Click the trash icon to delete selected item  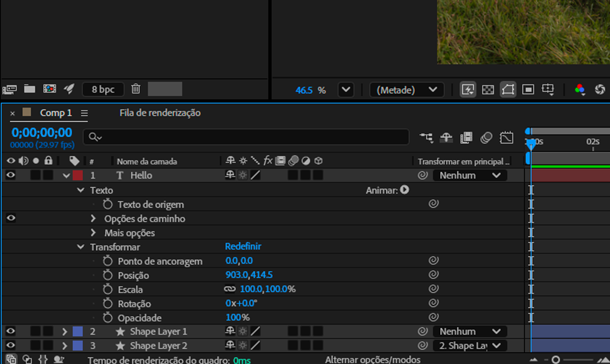point(136,89)
